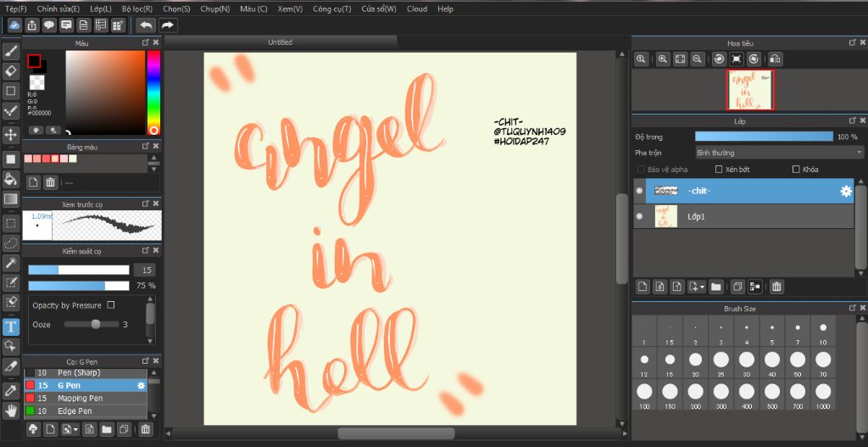Adjust the Độ trong layer opacity slider

tap(764, 137)
